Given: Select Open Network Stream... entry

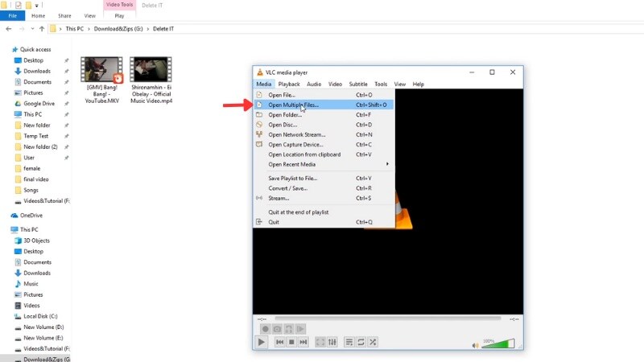Looking at the screenshot, I should click(x=324, y=134).
